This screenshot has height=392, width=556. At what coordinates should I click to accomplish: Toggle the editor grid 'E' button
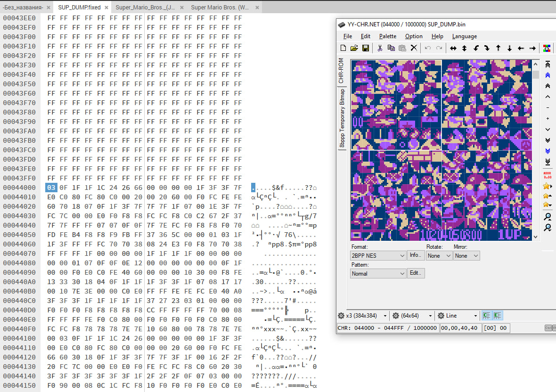pyautogui.click(x=498, y=316)
